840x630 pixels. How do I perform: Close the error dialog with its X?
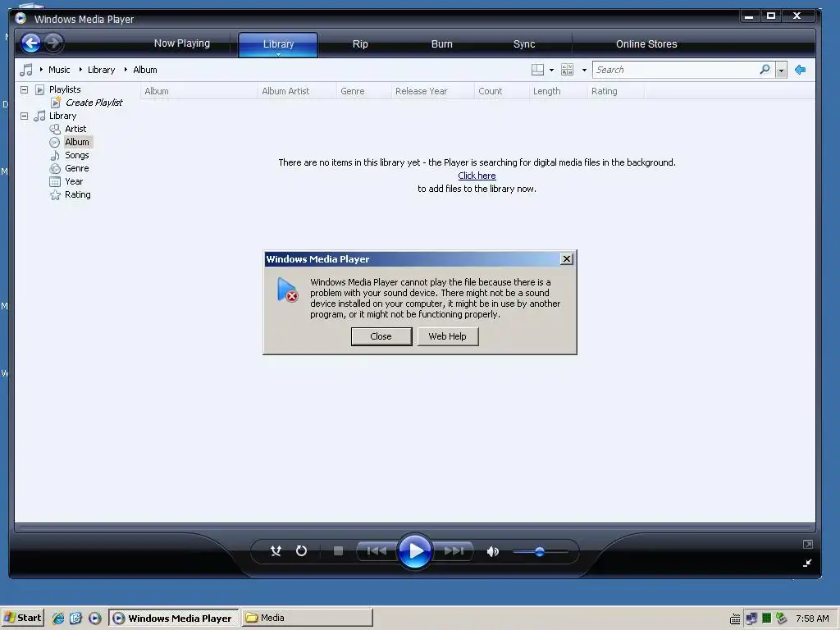click(x=566, y=259)
